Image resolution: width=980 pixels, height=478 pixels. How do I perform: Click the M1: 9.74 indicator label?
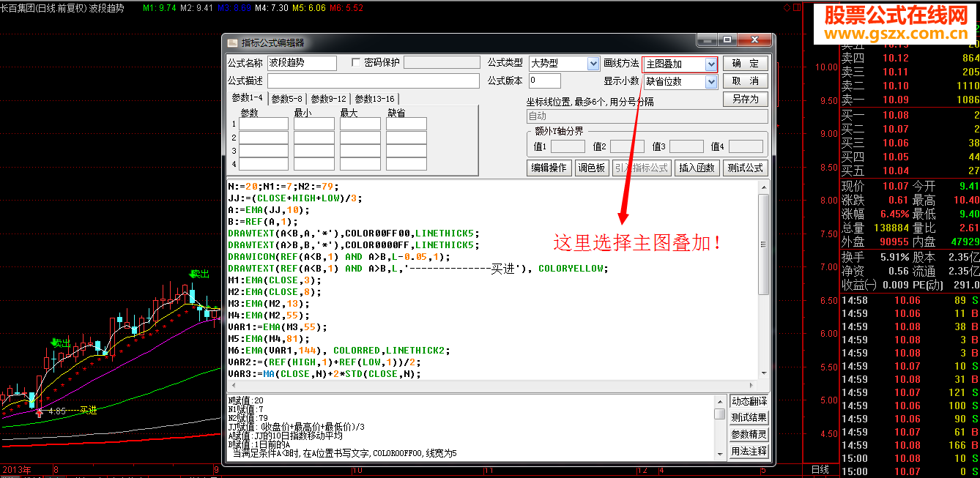(159, 7)
